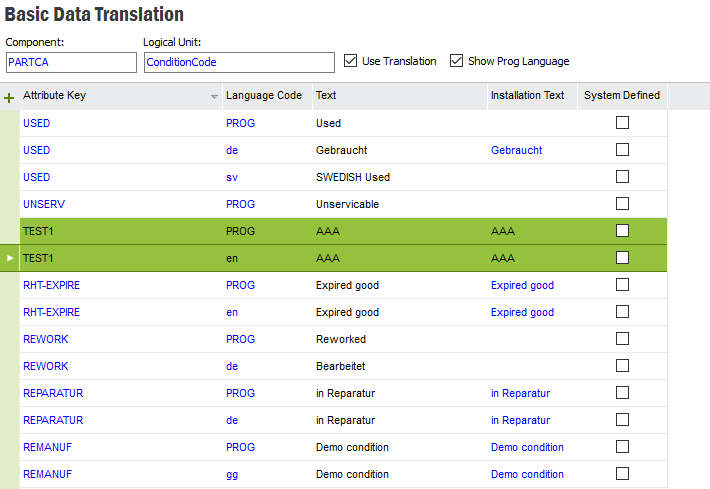710x489 pixels.
Task: Check System Defined for REWORK PROG row
Action: pyautogui.click(x=623, y=339)
